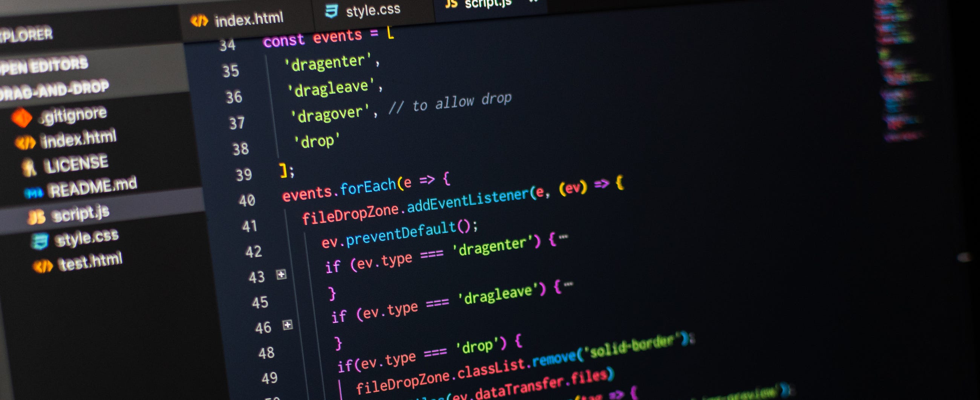Click addEventListener in the code
The height and width of the screenshot is (400, 980).
(x=468, y=200)
